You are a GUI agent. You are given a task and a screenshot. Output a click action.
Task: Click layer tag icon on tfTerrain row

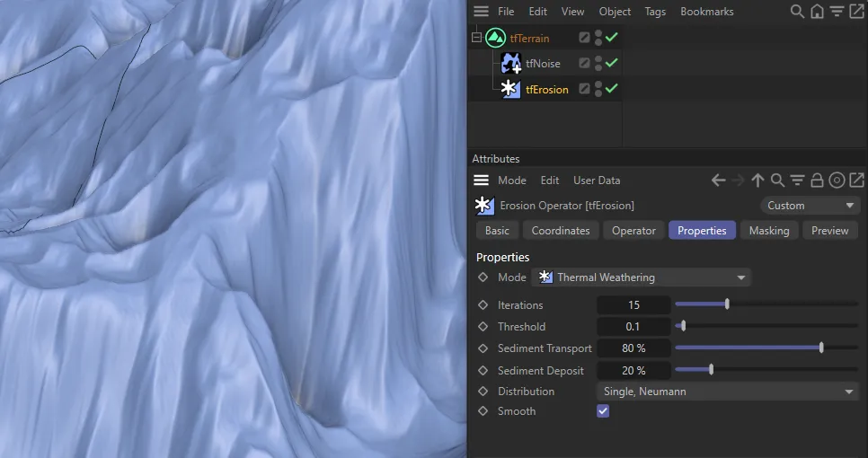tap(584, 37)
